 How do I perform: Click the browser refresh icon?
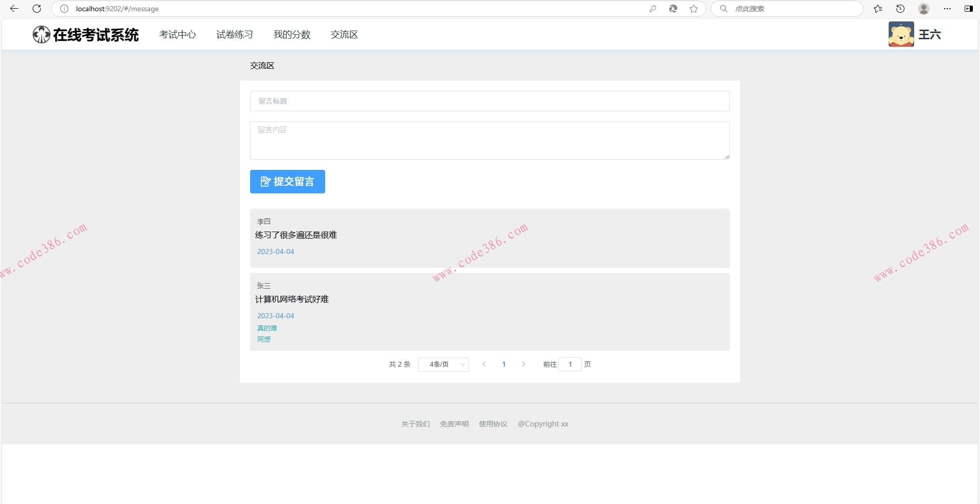(x=36, y=9)
